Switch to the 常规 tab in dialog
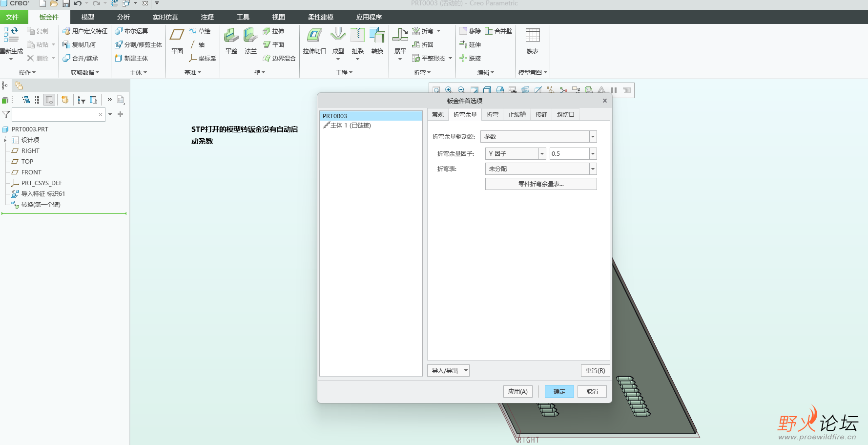The height and width of the screenshot is (445, 868). 438,114
